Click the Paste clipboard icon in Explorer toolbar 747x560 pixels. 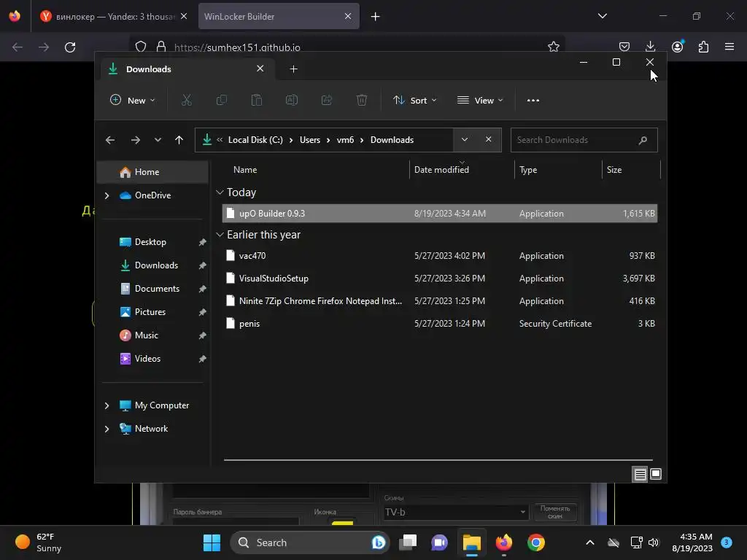coord(256,100)
